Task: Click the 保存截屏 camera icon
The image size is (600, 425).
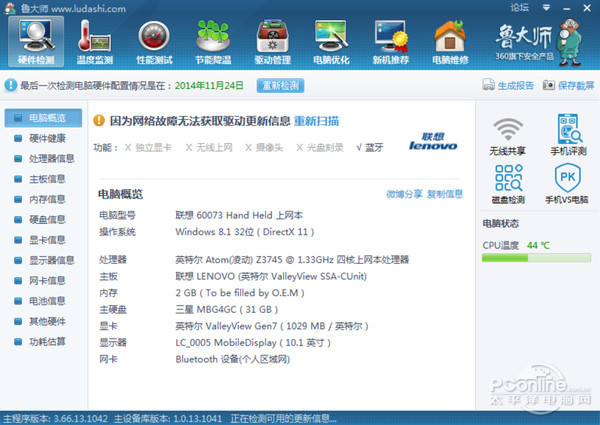Action: click(549, 85)
